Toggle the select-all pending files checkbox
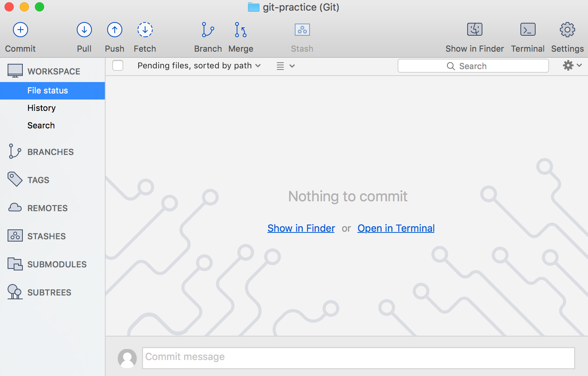Screen dimensions: 588x376 pyautogui.click(x=118, y=66)
